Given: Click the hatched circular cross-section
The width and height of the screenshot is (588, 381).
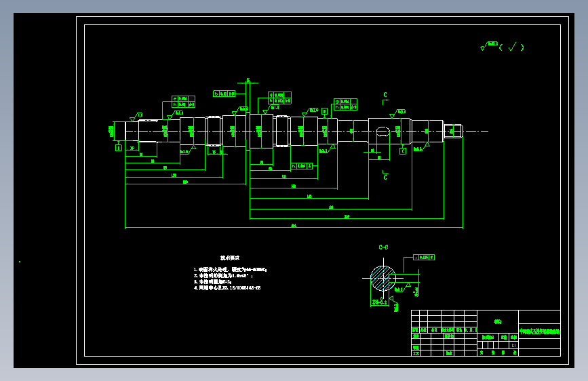Looking at the screenshot, I should click(x=383, y=279).
